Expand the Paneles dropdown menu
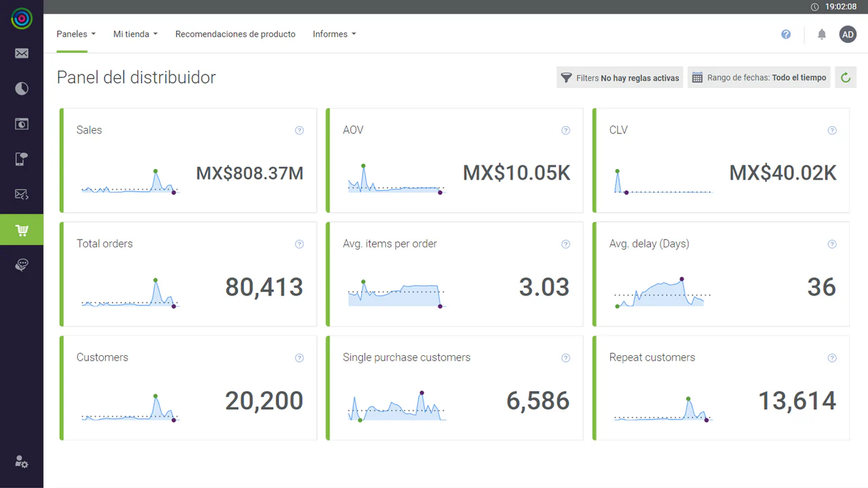868x488 pixels. click(76, 34)
